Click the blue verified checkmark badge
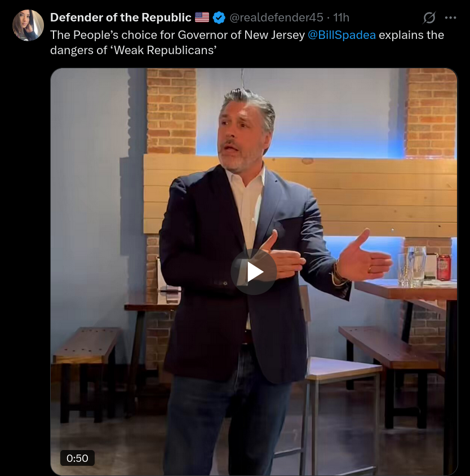This screenshot has height=476, width=470. (x=219, y=17)
